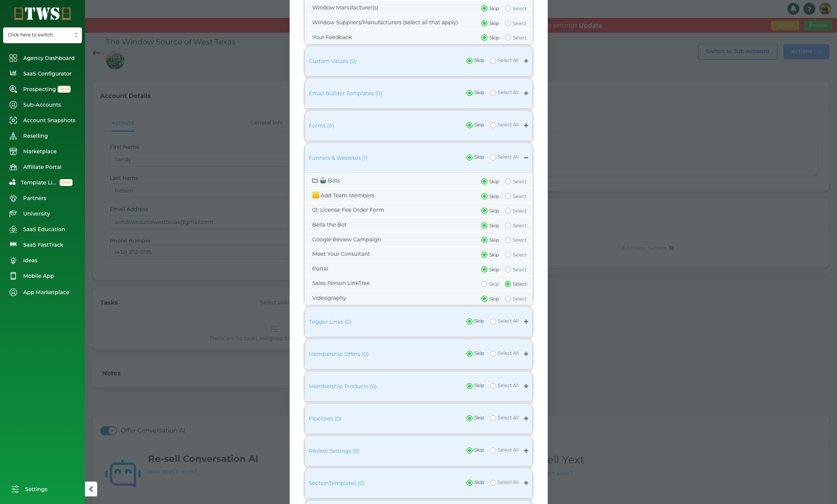Click the SaaS FastTrack fast-forward icon
The width and height of the screenshot is (837, 504).
13,244
